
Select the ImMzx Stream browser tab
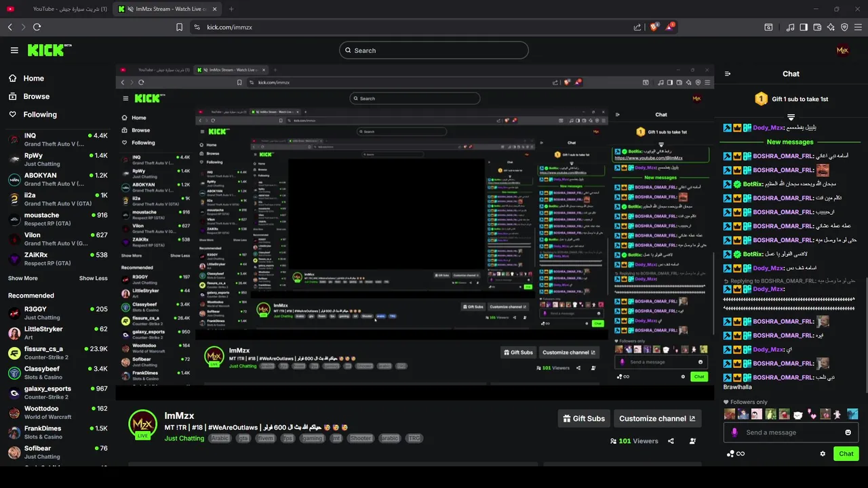tap(167, 9)
